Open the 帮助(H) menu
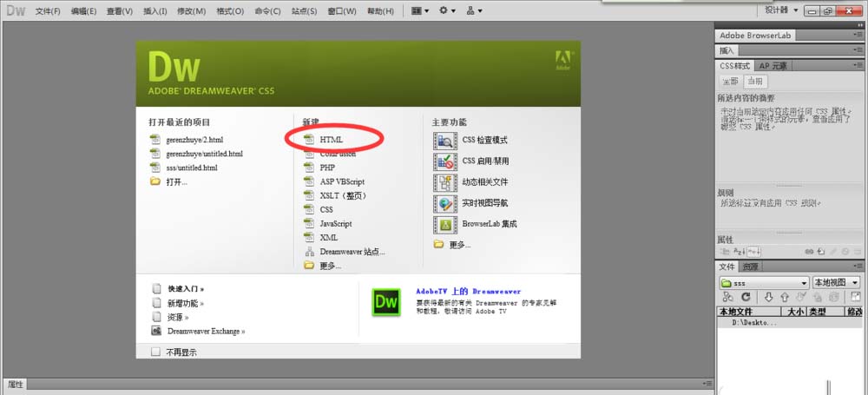This screenshot has width=868, height=395. (380, 11)
